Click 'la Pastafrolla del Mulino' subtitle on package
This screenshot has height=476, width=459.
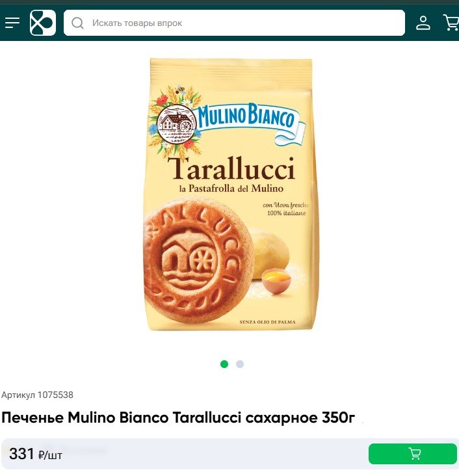click(x=231, y=189)
